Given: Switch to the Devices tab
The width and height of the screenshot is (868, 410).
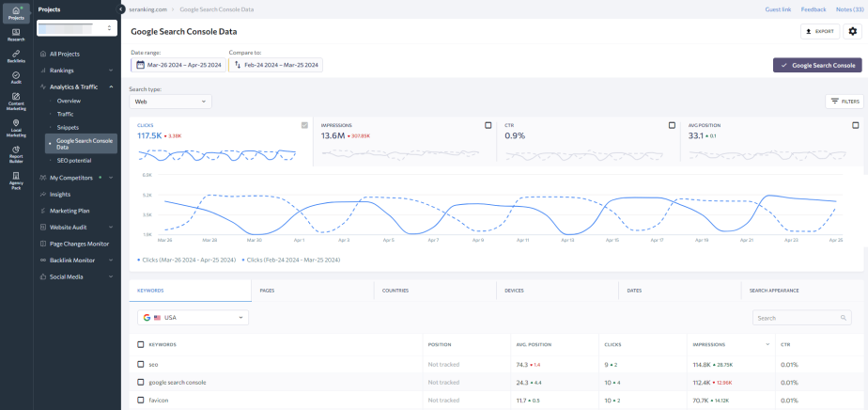Looking at the screenshot, I should click(x=514, y=291).
